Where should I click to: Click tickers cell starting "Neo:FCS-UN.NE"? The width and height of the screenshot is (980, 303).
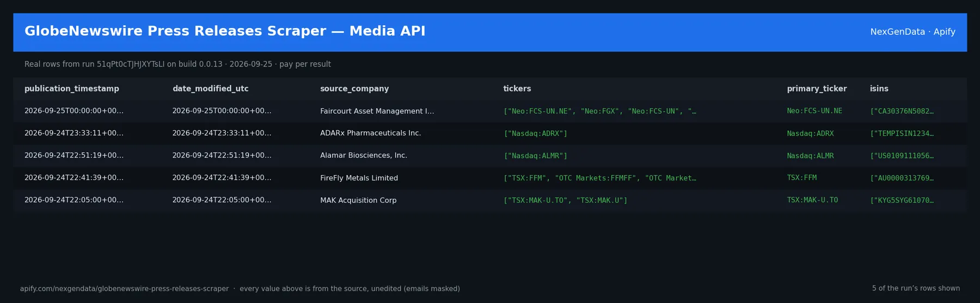600,111
